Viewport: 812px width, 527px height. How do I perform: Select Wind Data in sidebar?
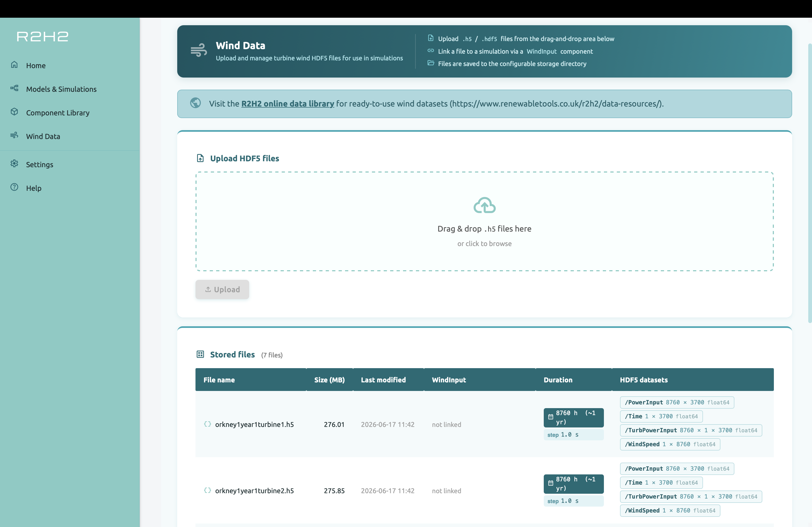(x=43, y=136)
